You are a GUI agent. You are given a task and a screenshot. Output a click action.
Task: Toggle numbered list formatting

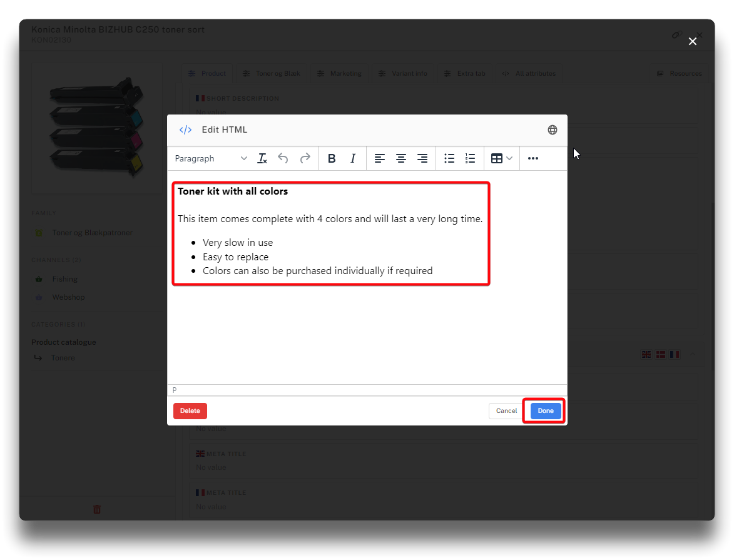pyautogui.click(x=471, y=159)
